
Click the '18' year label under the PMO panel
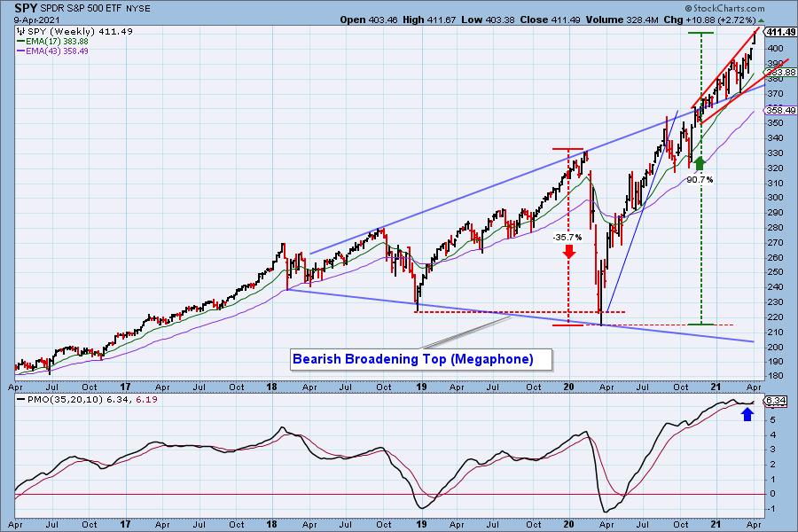pos(272,524)
